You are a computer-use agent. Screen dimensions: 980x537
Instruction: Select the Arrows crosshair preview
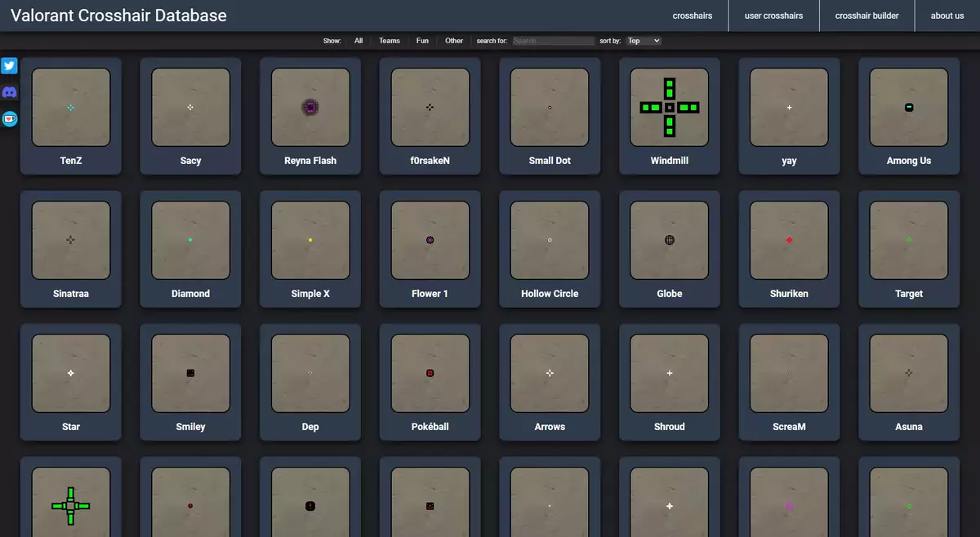tap(550, 373)
